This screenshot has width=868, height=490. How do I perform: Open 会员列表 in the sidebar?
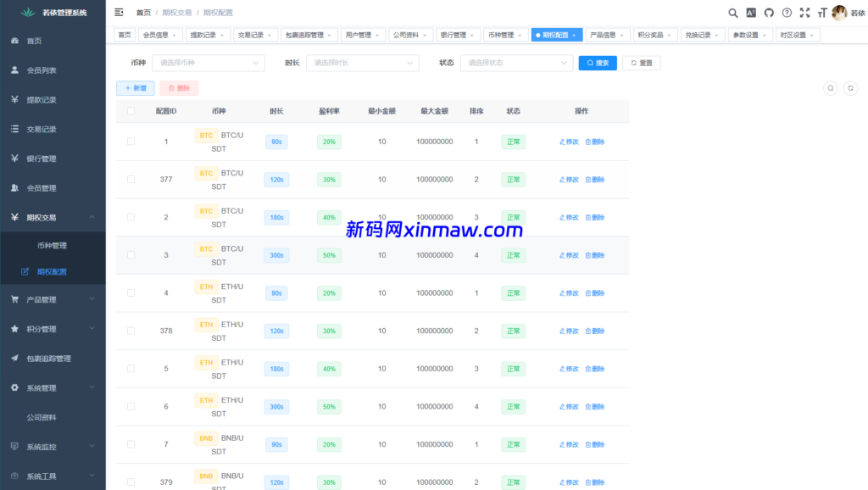point(53,70)
